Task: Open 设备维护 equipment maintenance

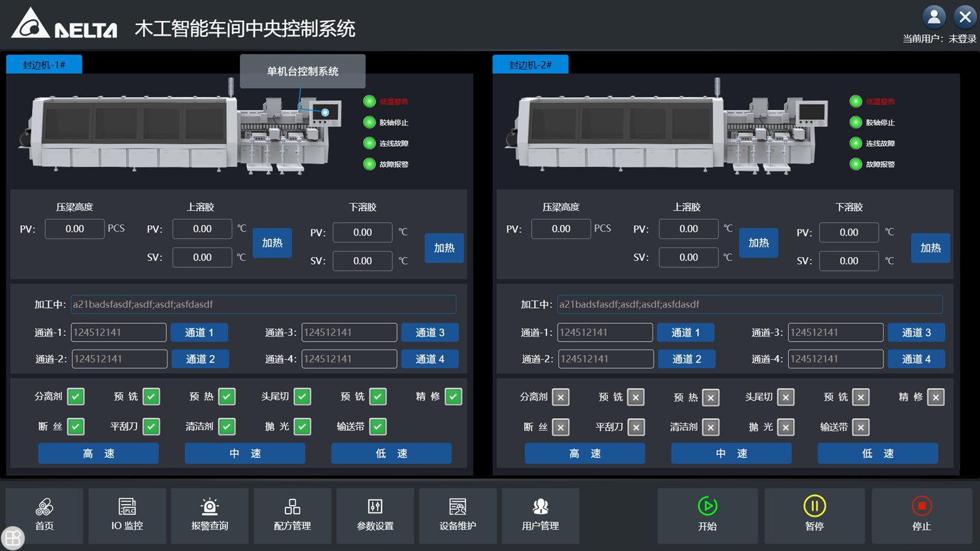Action: click(x=458, y=515)
